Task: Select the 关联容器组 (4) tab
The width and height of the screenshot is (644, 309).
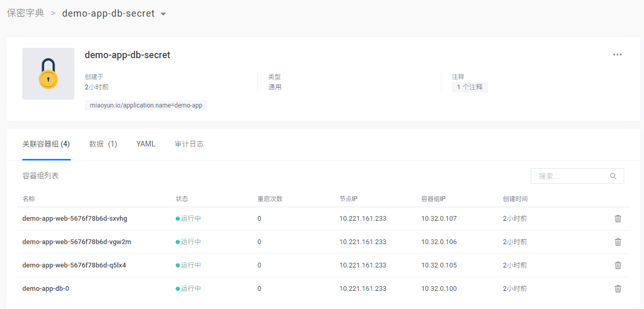Action: (46, 144)
